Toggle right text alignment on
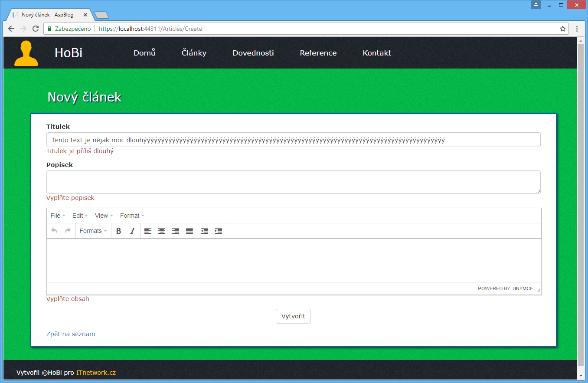Image resolution: width=588 pixels, height=383 pixels. coord(175,230)
